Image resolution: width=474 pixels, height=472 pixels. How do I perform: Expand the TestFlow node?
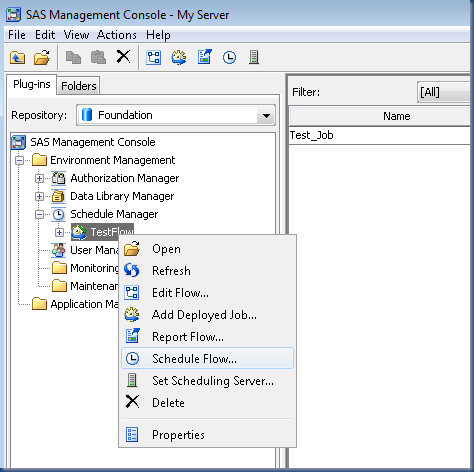click(x=59, y=232)
